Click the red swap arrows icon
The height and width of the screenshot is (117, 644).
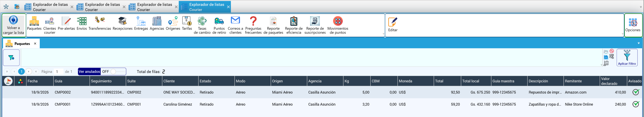(x=612, y=51)
